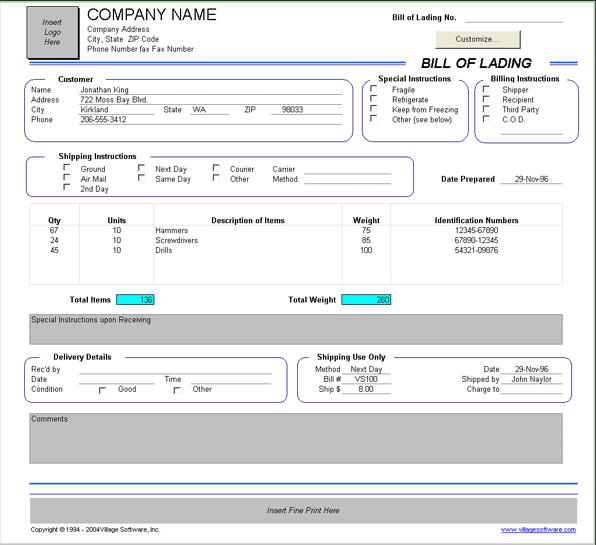Enable the Courier shipping checkbox

click(x=216, y=168)
